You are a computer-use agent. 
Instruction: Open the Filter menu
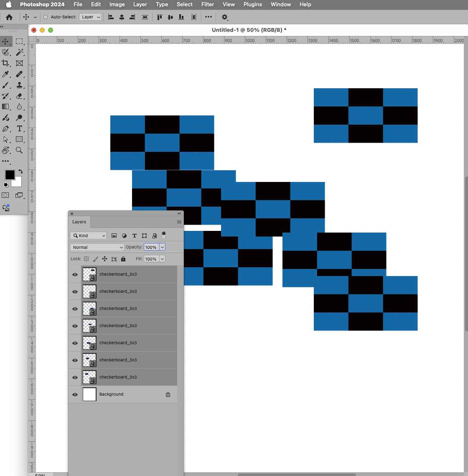[208, 5]
